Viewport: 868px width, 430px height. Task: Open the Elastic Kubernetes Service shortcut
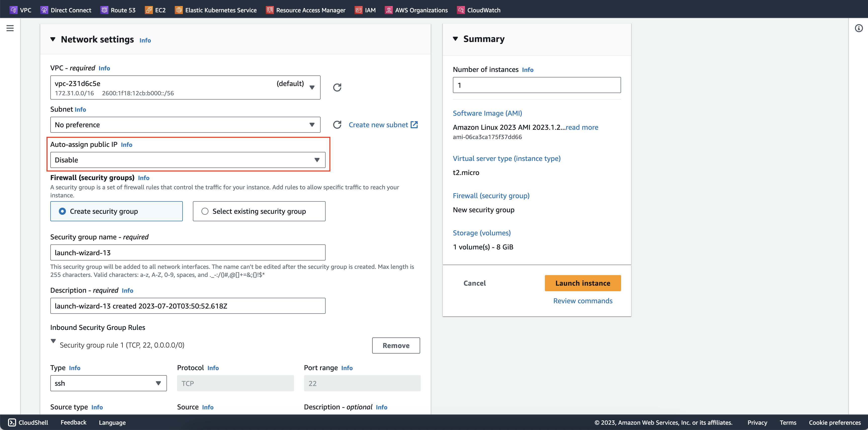pyautogui.click(x=216, y=10)
